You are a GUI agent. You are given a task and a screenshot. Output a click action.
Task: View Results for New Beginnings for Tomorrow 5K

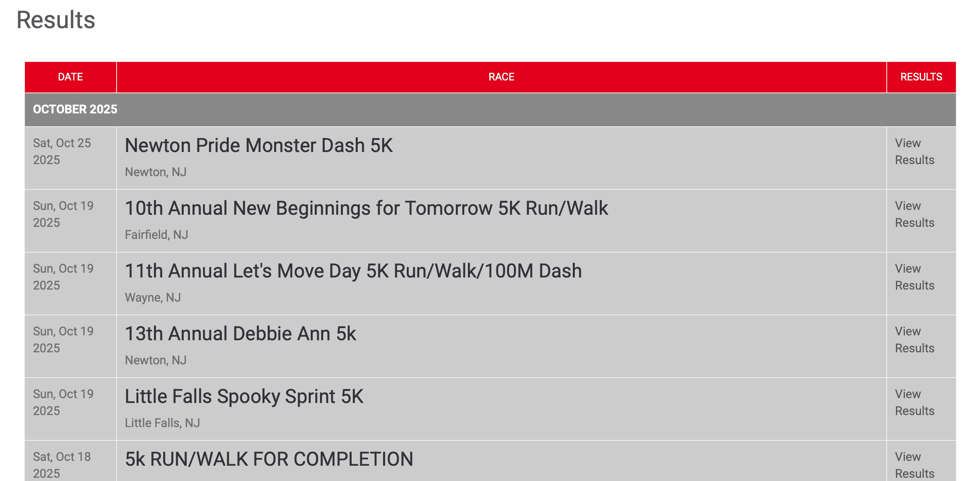914,214
